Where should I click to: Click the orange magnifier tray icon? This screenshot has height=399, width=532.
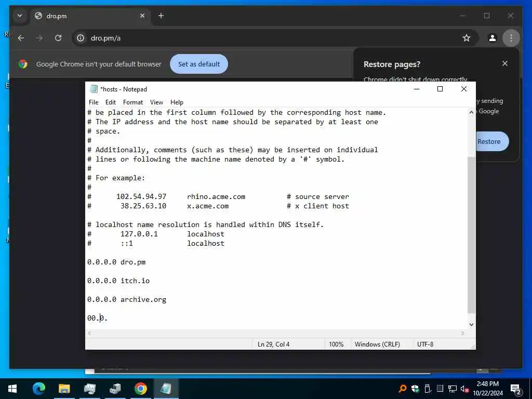click(403, 389)
